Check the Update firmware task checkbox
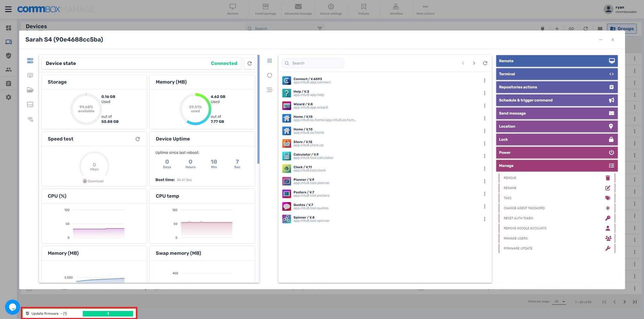Image resolution: width=644 pixels, height=319 pixels. point(27,313)
